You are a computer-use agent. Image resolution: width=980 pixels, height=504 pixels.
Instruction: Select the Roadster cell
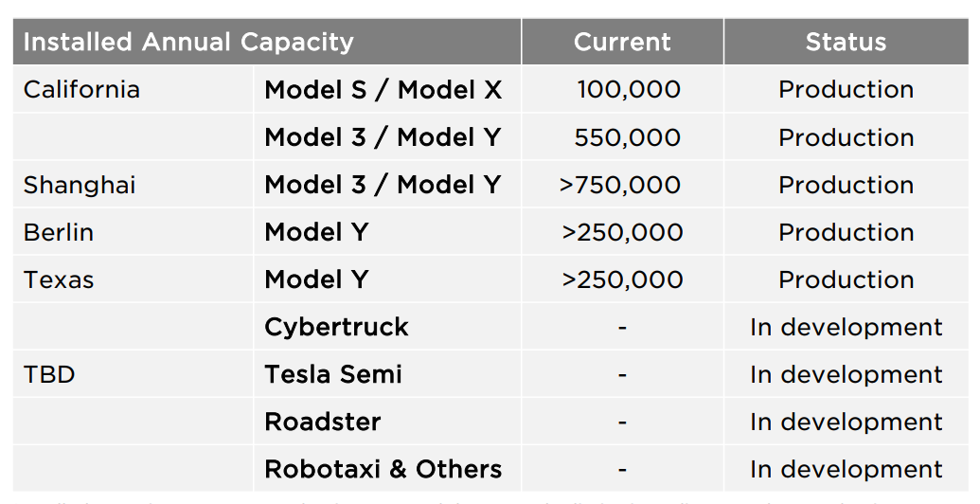(x=323, y=422)
